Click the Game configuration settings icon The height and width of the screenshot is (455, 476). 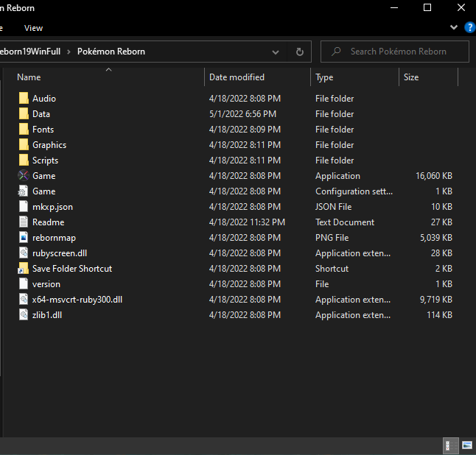point(24,191)
